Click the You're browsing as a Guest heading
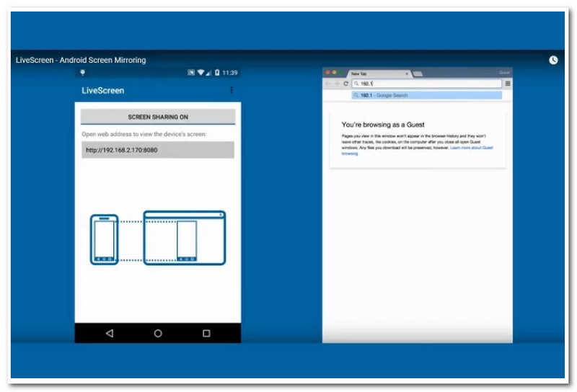 point(383,125)
